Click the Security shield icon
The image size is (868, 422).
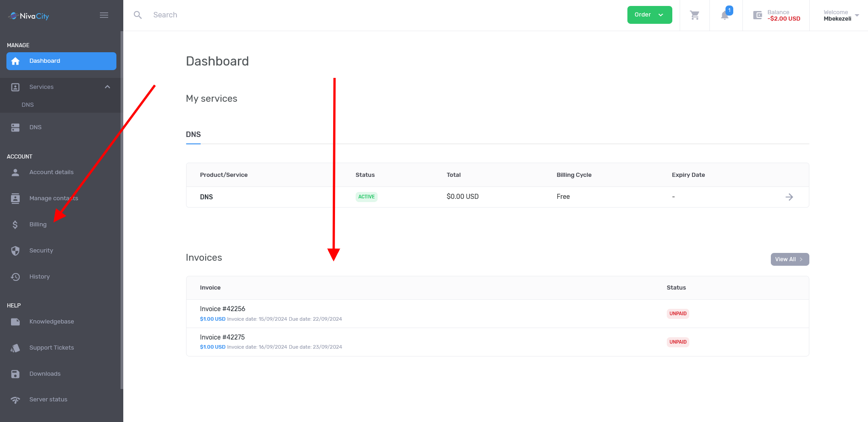16,251
